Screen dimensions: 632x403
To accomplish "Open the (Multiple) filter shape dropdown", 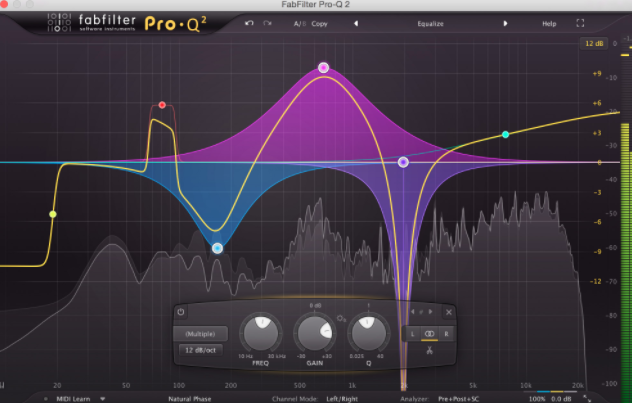I will pyautogui.click(x=200, y=334).
